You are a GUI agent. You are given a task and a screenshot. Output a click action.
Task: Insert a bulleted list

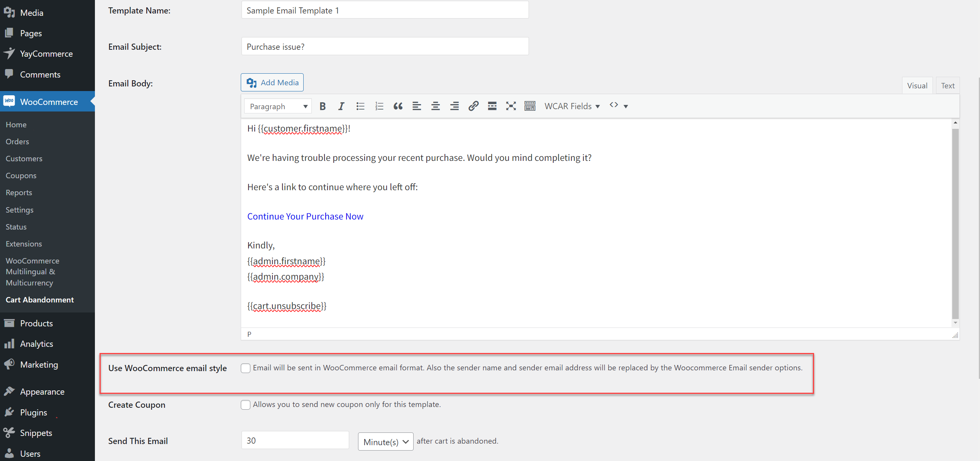[360, 106]
